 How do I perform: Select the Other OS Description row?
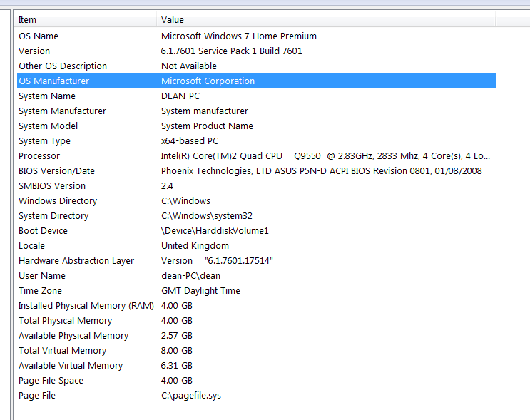(x=63, y=66)
